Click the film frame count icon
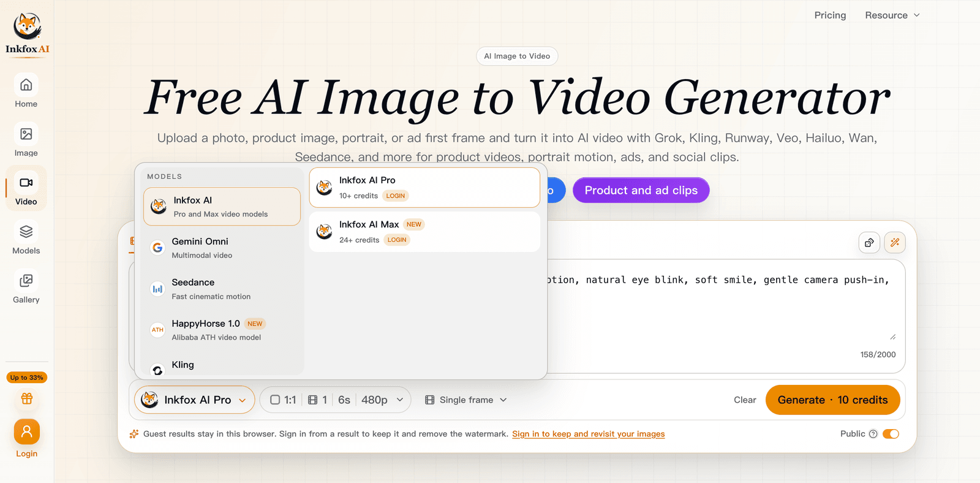980x483 pixels. [x=313, y=400]
